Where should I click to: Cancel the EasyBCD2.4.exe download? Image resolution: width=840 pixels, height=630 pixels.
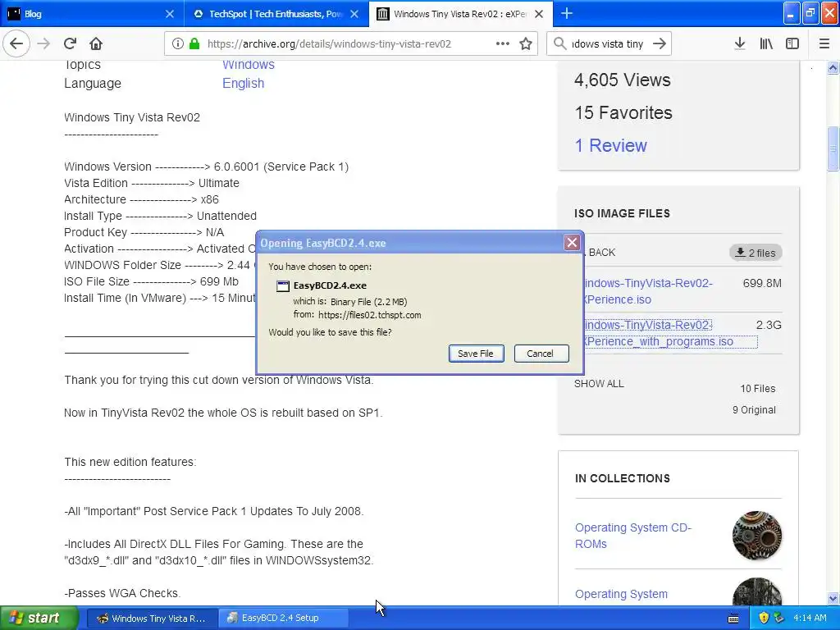point(541,354)
